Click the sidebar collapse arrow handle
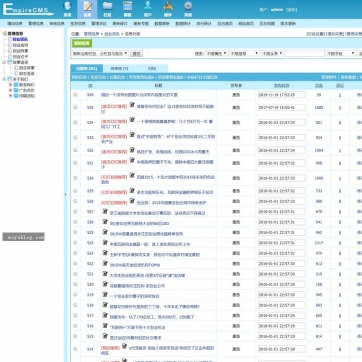The height and width of the screenshot is (362, 362). click(x=65, y=194)
